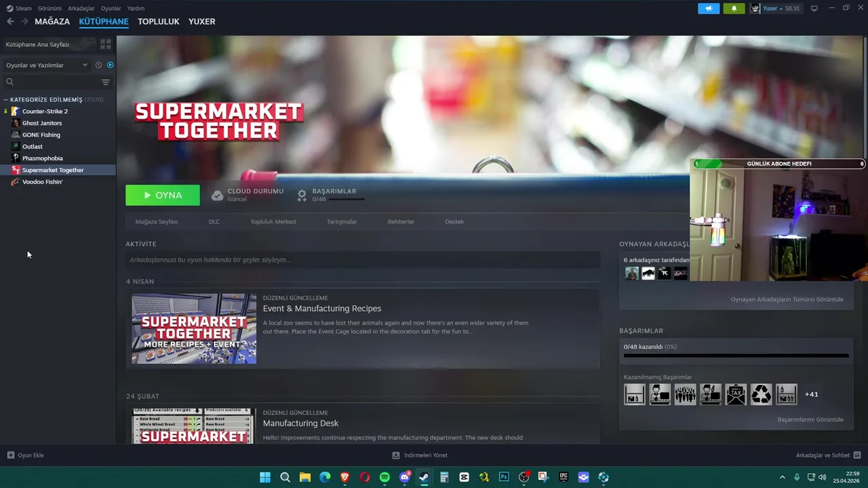Open Epic Games Launcher from taskbar
This screenshot has height=488, width=868.
pyautogui.click(x=564, y=477)
